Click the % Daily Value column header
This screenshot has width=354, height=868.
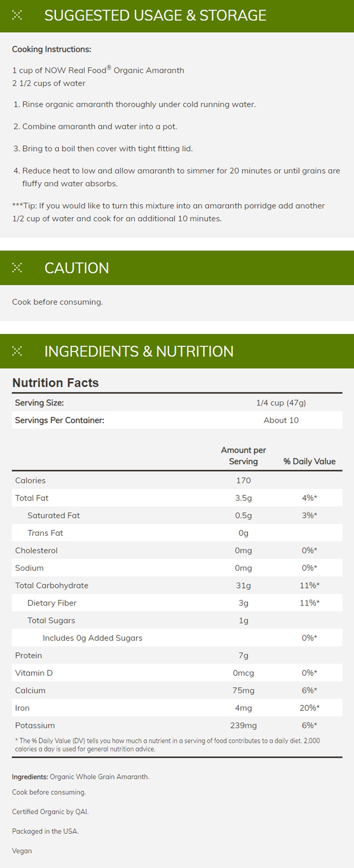pos(309,461)
